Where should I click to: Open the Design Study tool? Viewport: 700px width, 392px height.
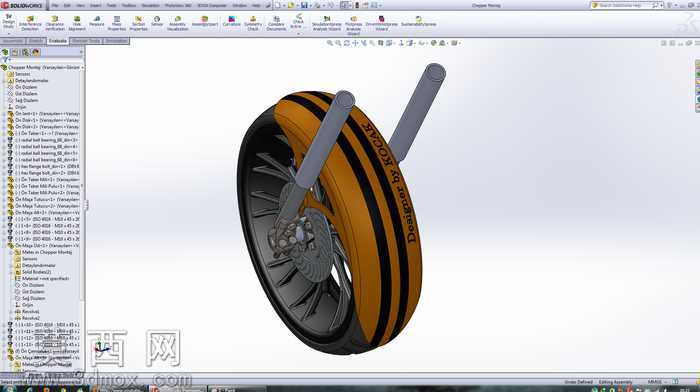tap(8, 22)
